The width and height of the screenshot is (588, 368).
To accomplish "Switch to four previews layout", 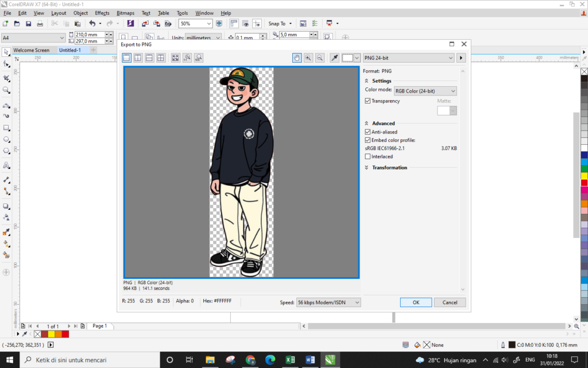I will (161, 57).
